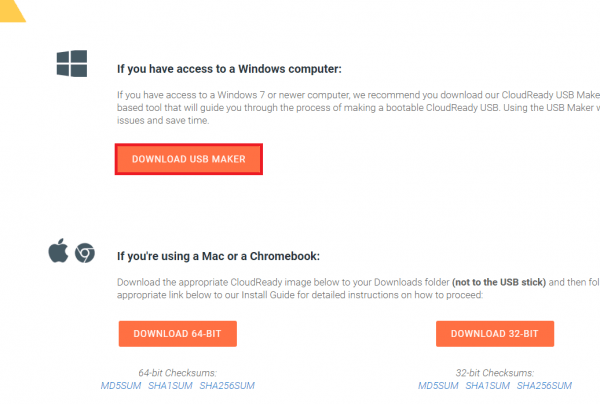600x404 pixels.
Task: Open the 64-bit SHA1SUM checksum link
Action: click(170, 386)
